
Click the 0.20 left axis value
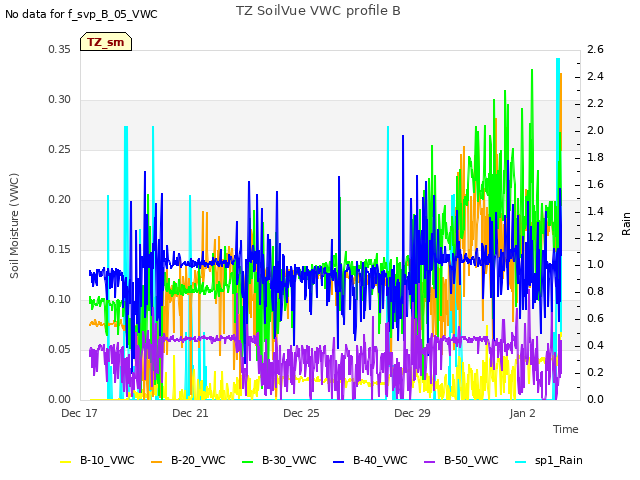click(x=59, y=200)
